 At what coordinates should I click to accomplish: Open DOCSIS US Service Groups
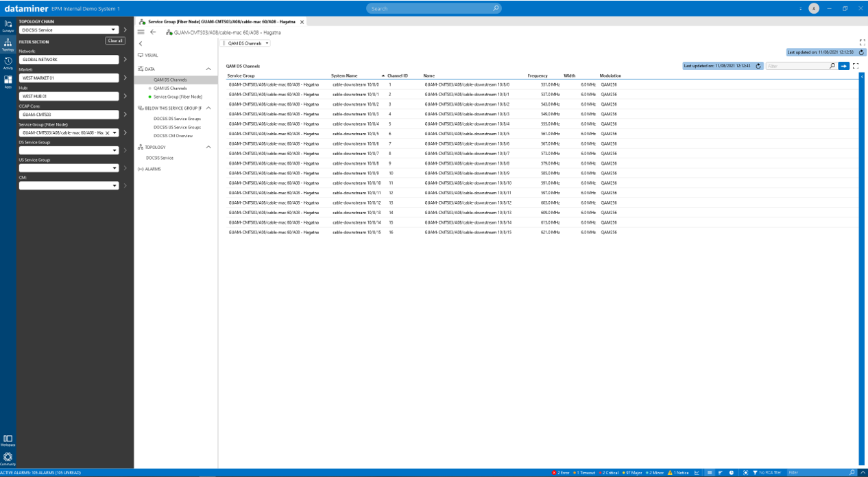[x=178, y=127]
